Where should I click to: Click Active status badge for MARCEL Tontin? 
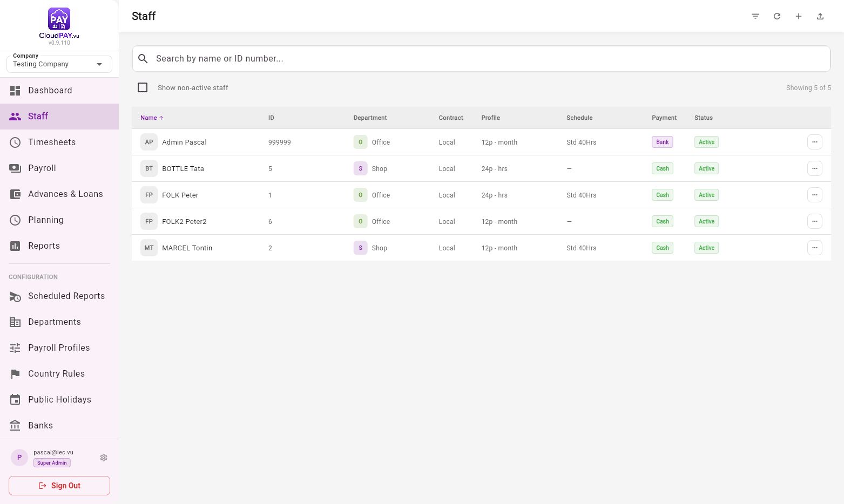pos(706,248)
